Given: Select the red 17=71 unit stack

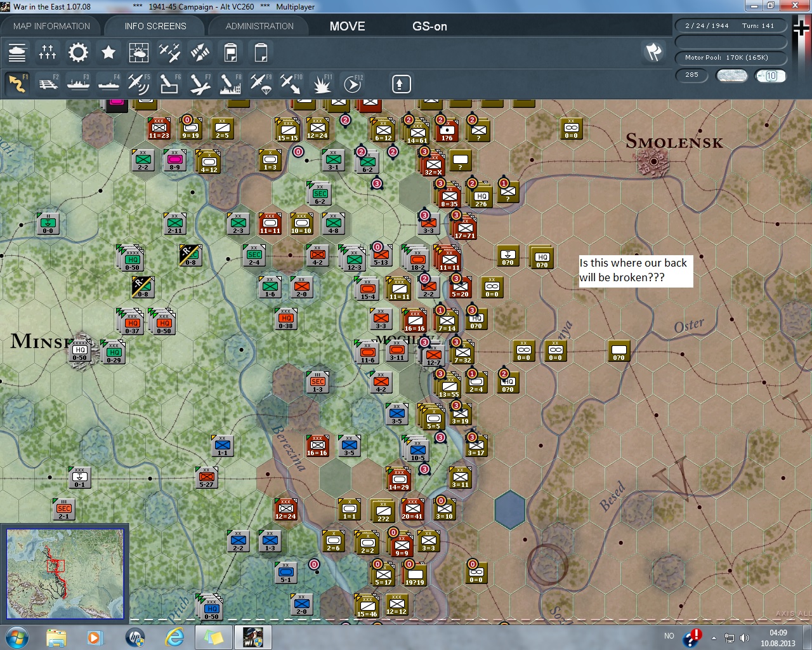Looking at the screenshot, I should tap(464, 228).
